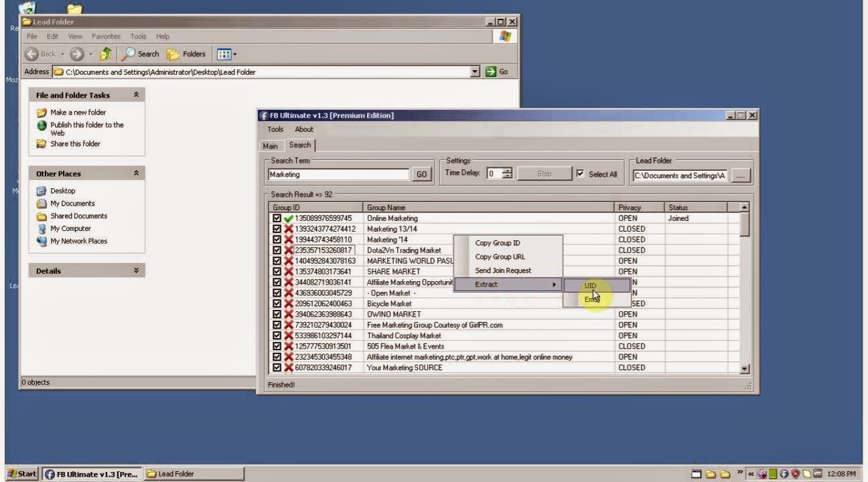868x482 pixels.
Task: Switch to Main tab in FB Ultimate
Action: pyautogui.click(x=270, y=146)
